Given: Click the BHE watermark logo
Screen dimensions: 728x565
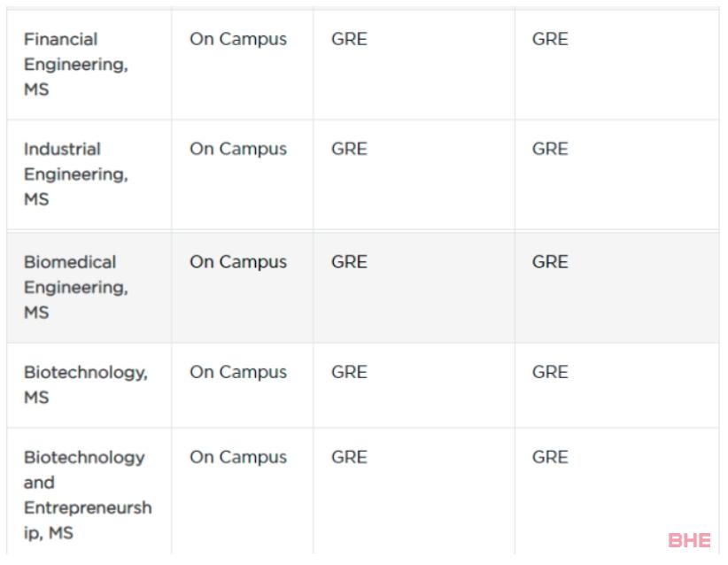Looking at the screenshot, I should pyautogui.click(x=689, y=540).
